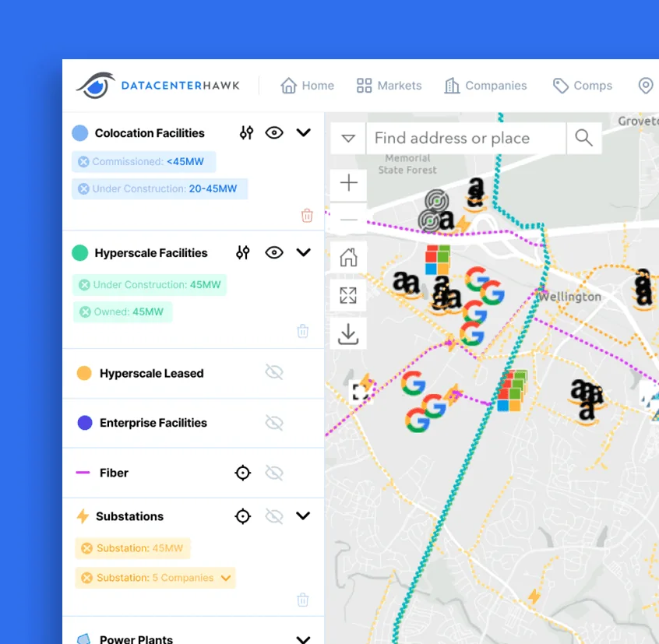Screen dimensions: 659x644
Task: Toggle Hyperscale Facilities visibility eye
Action: 274,252
